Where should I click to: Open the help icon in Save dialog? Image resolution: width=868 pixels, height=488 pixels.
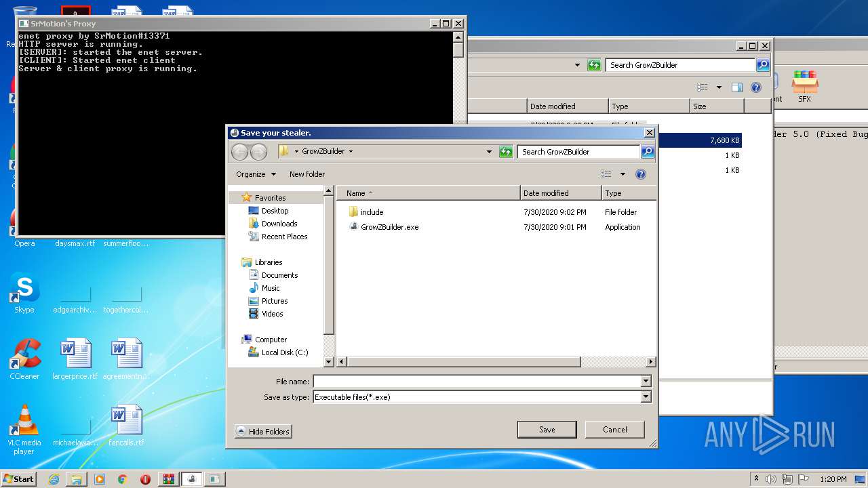641,174
